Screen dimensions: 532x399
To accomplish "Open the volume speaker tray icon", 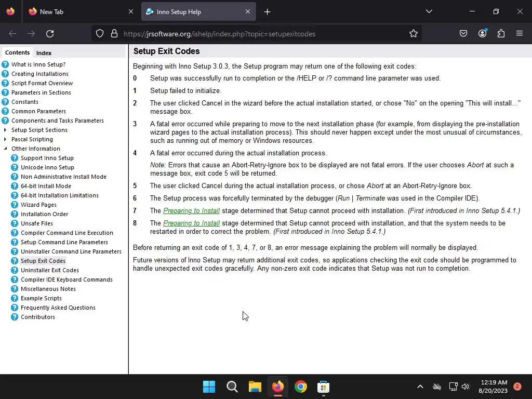I will click(x=465, y=387).
